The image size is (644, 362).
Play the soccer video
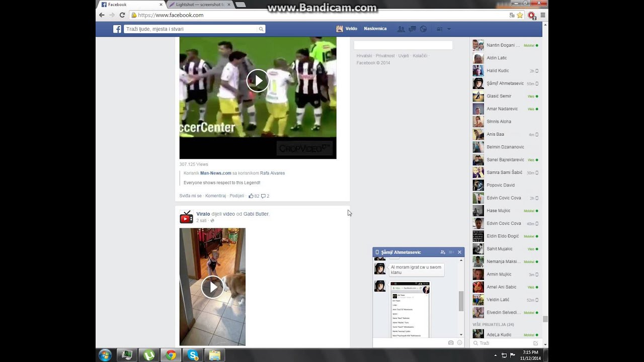(258, 80)
